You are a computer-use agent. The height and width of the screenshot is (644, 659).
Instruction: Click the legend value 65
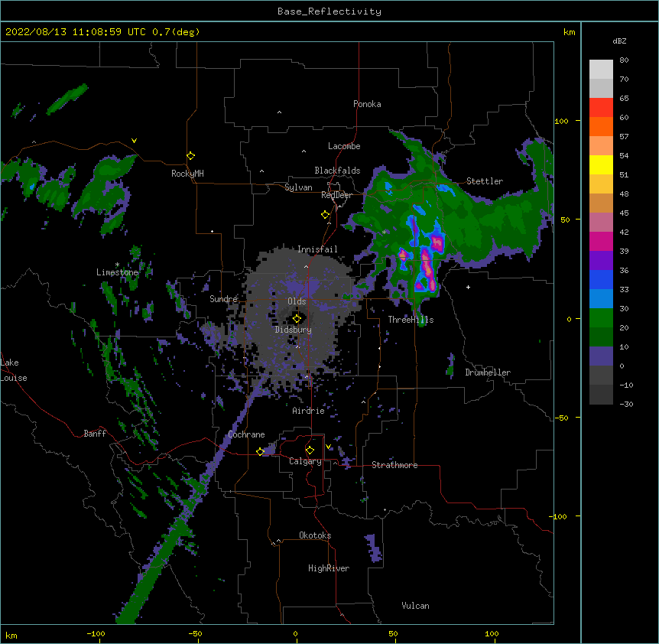coord(624,99)
